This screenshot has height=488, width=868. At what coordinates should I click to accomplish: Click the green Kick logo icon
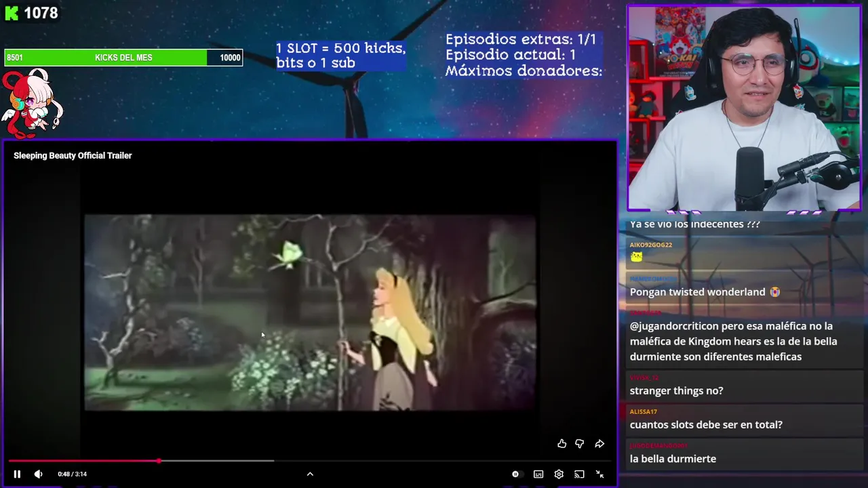click(11, 14)
